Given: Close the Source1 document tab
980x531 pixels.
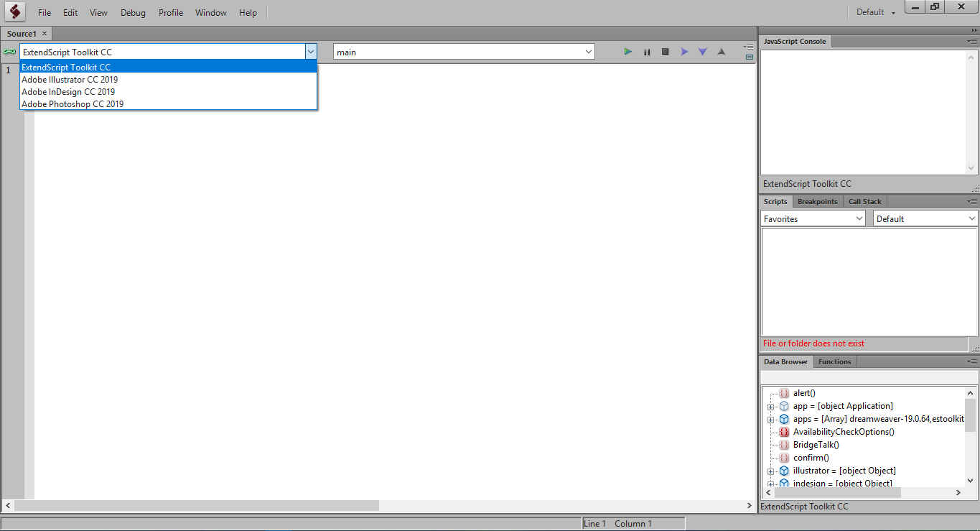Looking at the screenshot, I should (x=45, y=34).
